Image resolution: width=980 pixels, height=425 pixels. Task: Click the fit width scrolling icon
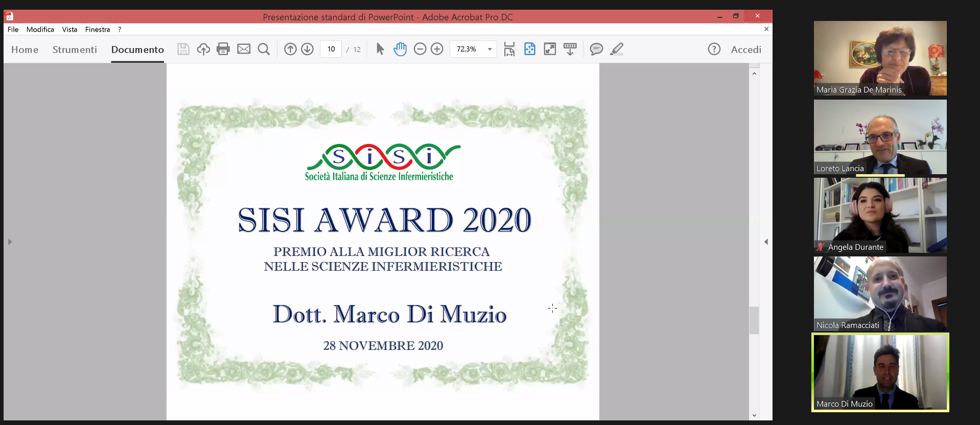pyautogui.click(x=509, y=49)
